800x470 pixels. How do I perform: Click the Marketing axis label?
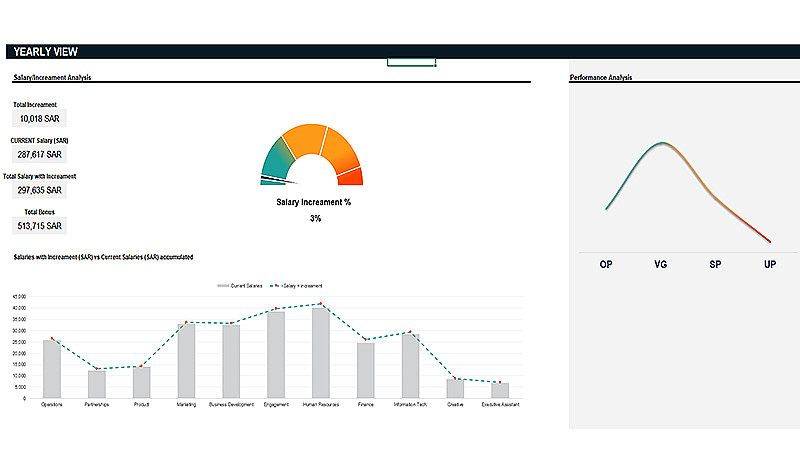point(186,404)
